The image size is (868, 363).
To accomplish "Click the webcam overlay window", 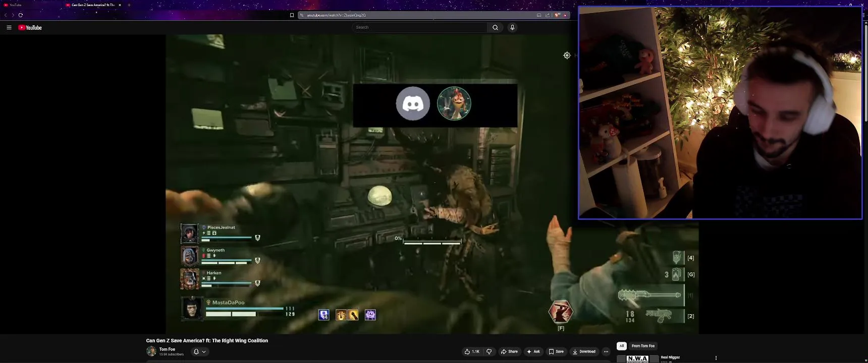I will pos(720,113).
